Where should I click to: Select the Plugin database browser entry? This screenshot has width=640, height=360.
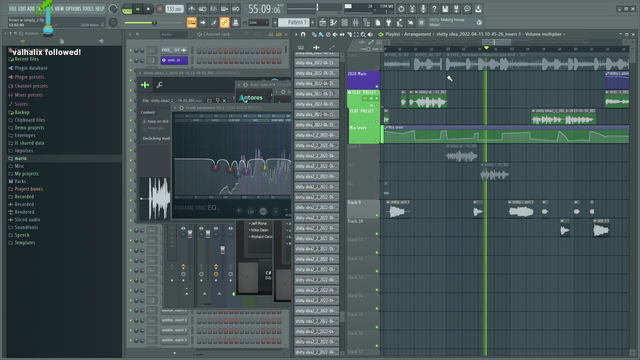(31, 68)
